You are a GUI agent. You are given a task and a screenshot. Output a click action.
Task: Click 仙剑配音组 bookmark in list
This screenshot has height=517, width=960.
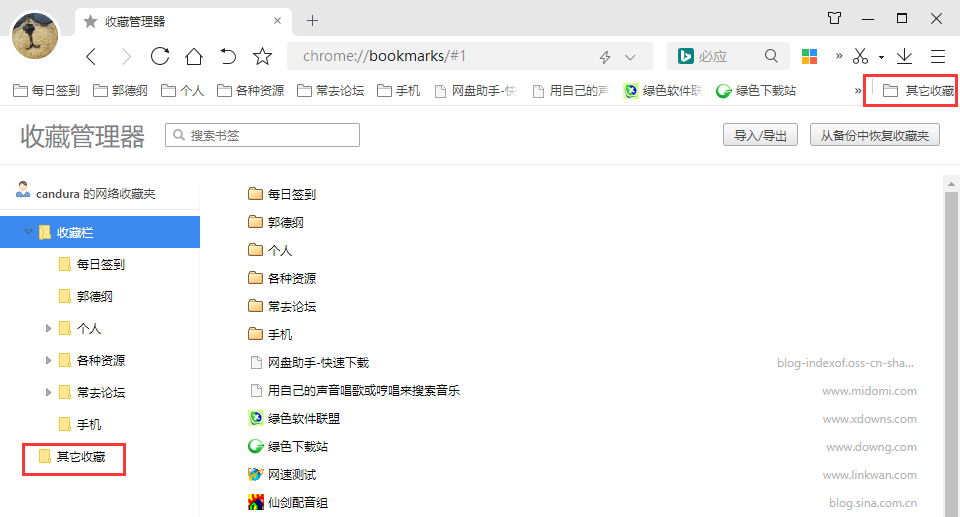pyautogui.click(x=288, y=503)
